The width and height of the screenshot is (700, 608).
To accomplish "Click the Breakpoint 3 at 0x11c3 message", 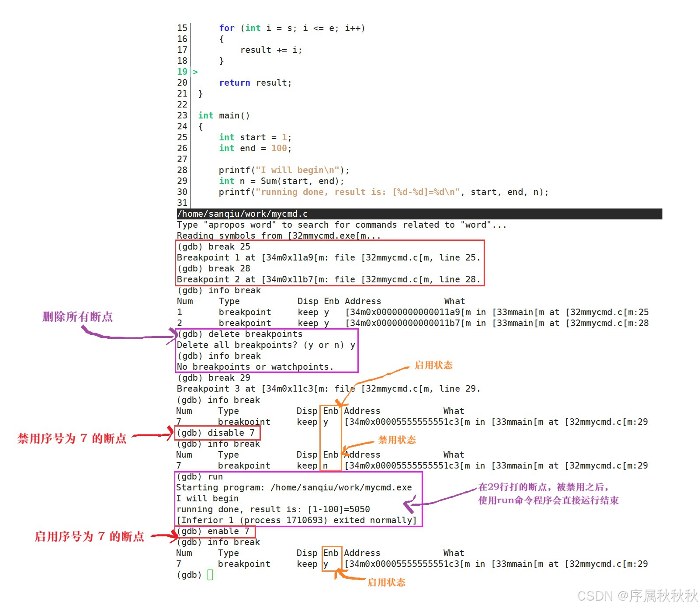I will coord(329,389).
